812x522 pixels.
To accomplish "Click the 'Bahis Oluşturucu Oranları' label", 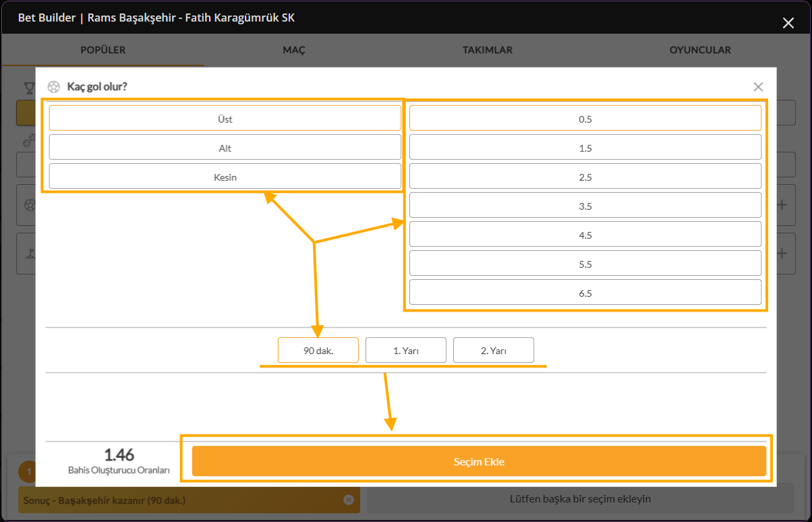I will (119, 469).
